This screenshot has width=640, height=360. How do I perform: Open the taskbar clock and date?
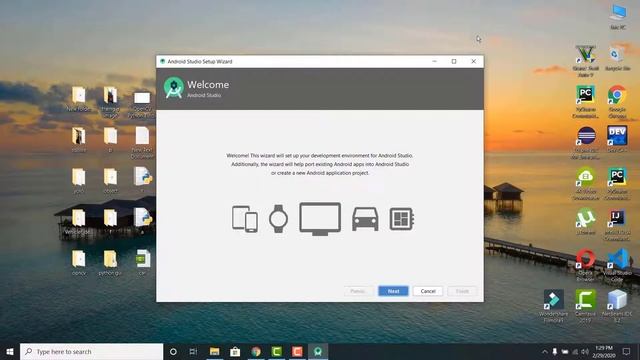(604, 351)
